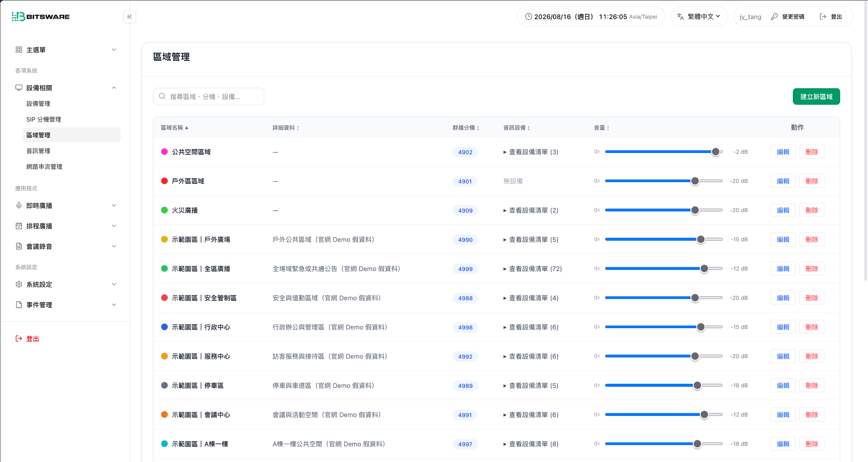Click speaker icon in 會議中心 row
The image size is (868, 462).
tap(597, 414)
